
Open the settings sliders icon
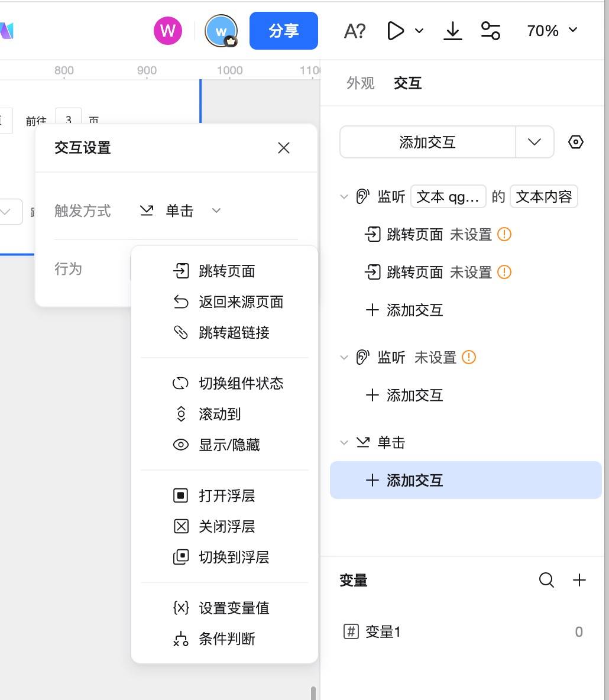pos(490,31)
